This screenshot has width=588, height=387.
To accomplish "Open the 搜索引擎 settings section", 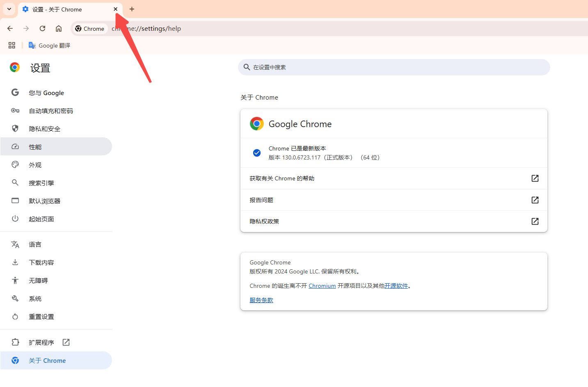I will point(56,183).
